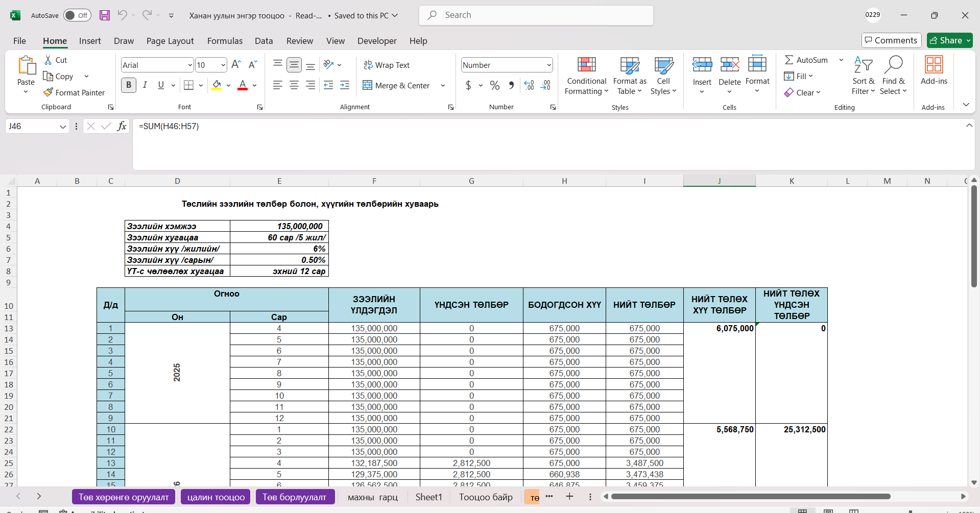Click the Borders icon in Font group
The width and height of the screenshot is (980, 513).
tap(188, 85)
